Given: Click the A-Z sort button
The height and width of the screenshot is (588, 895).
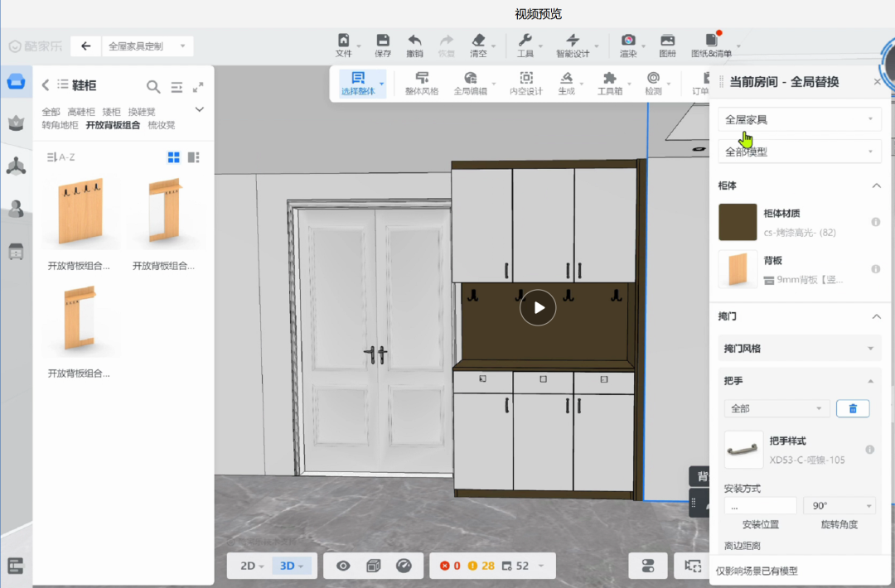Looking at the screenshot, I should [61, 157].
